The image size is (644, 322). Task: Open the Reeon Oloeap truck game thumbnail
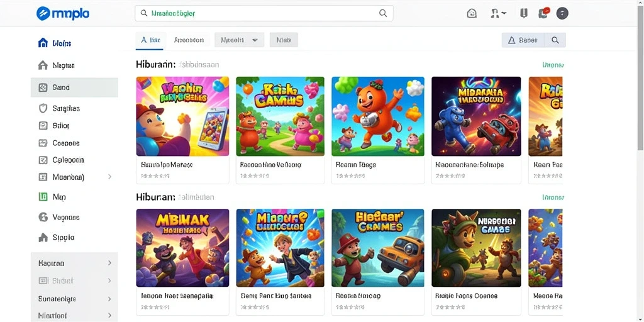point(378,248)
